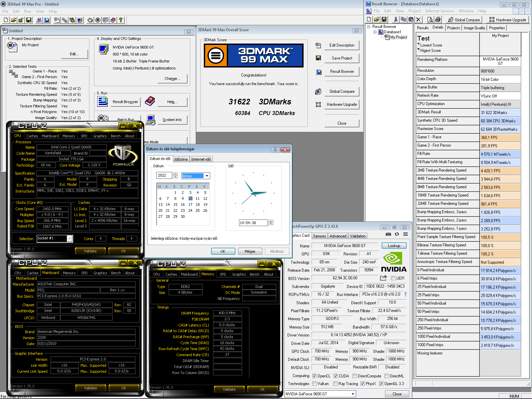Click the Paste clipboard icon in Result Browser
This screenshot has width=532, height=399.
[411, 20]
